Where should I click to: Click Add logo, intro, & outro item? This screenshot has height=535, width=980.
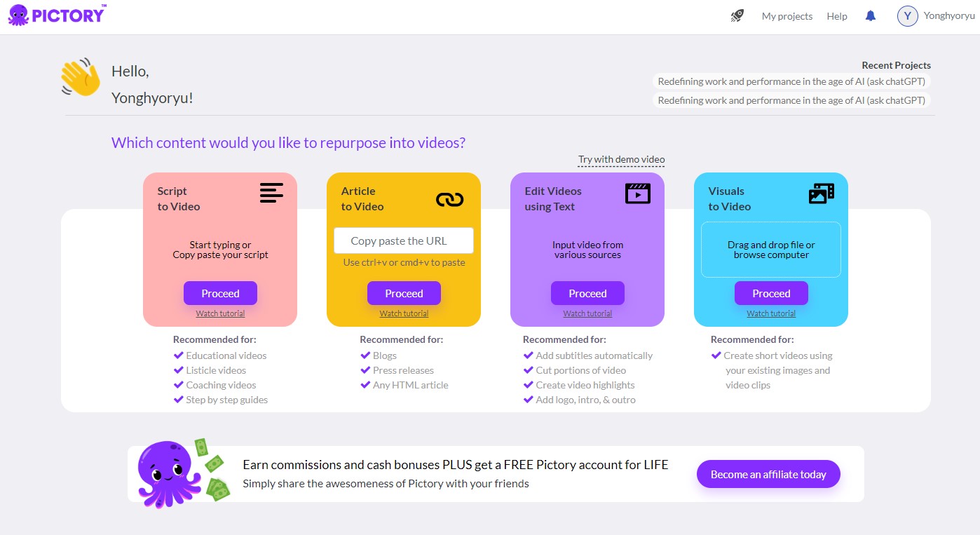pos(580,400)
